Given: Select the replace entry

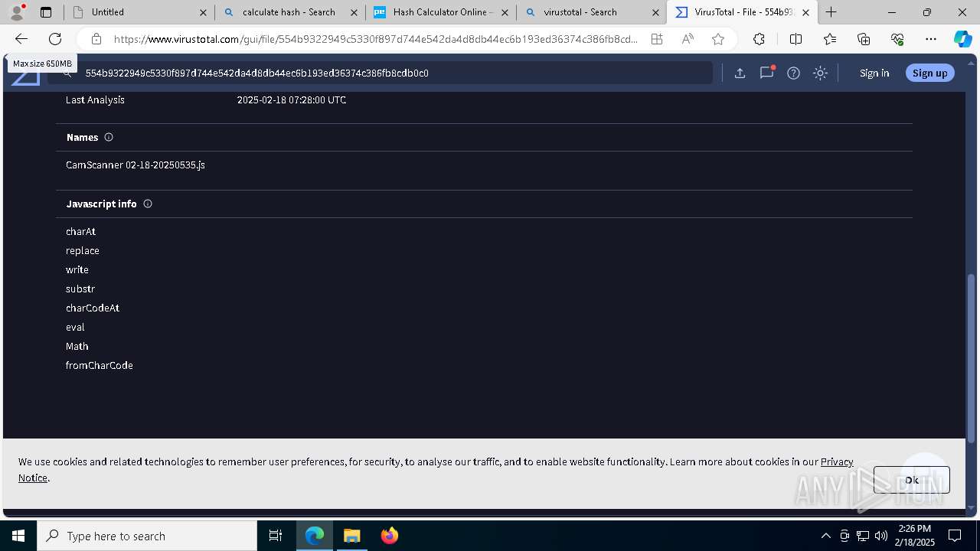Looking at the screenshot, I should [83, 251].
